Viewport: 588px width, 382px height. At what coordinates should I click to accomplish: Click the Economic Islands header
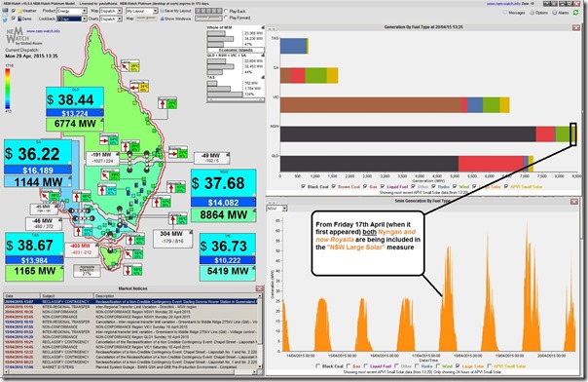tap(236, 51)
